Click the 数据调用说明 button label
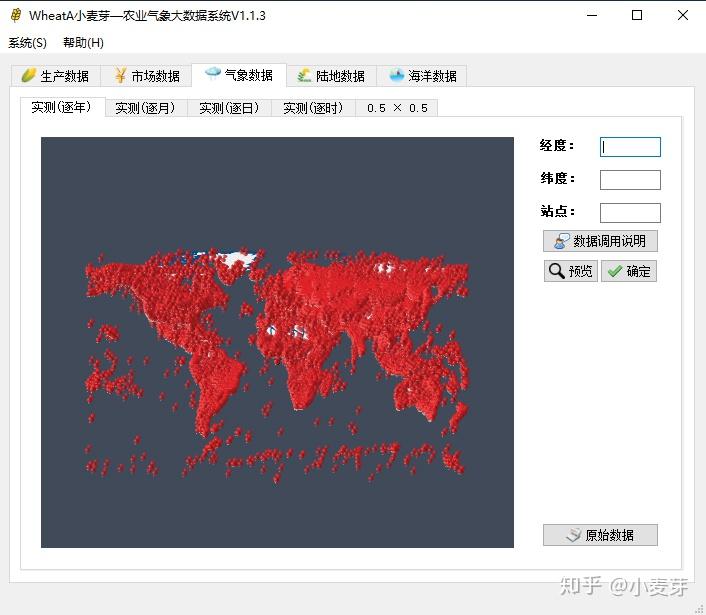 [609, 241]
